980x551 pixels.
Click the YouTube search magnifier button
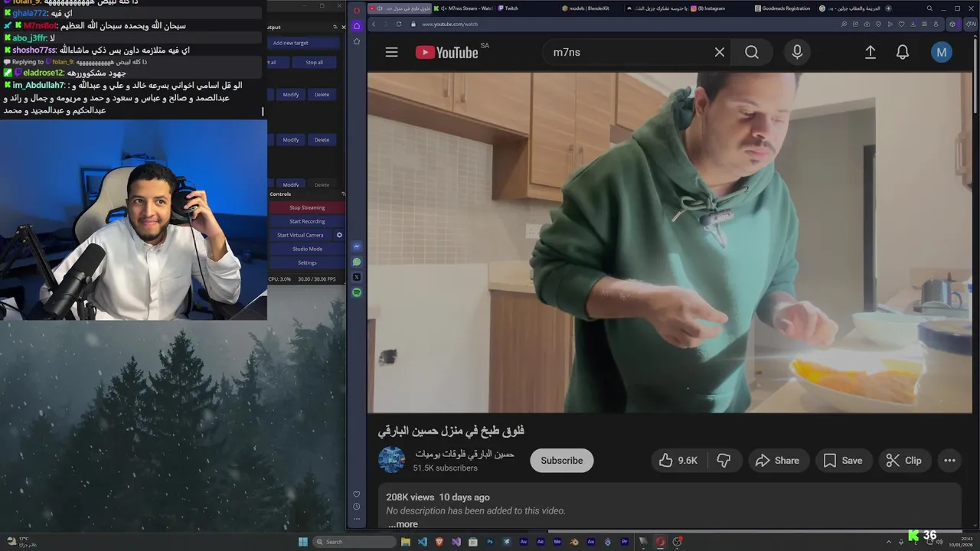pos(752,52)
